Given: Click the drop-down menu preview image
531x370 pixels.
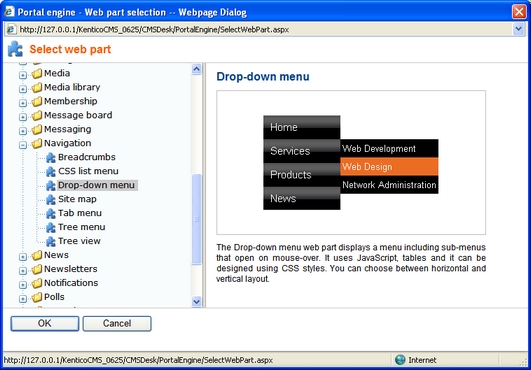Looking at the screenshot, I should (x=351, y=162).
